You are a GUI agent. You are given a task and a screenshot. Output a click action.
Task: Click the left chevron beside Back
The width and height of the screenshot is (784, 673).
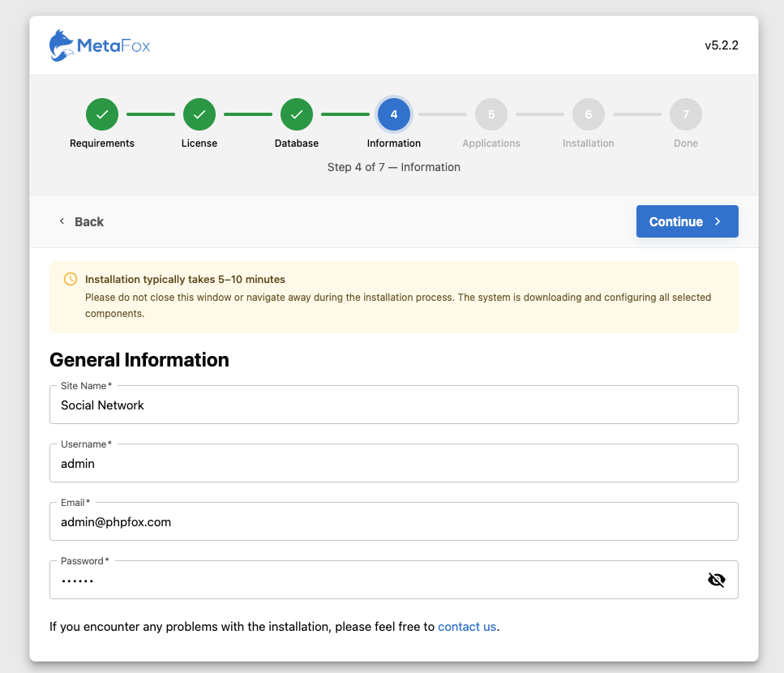tap(62, 221)
